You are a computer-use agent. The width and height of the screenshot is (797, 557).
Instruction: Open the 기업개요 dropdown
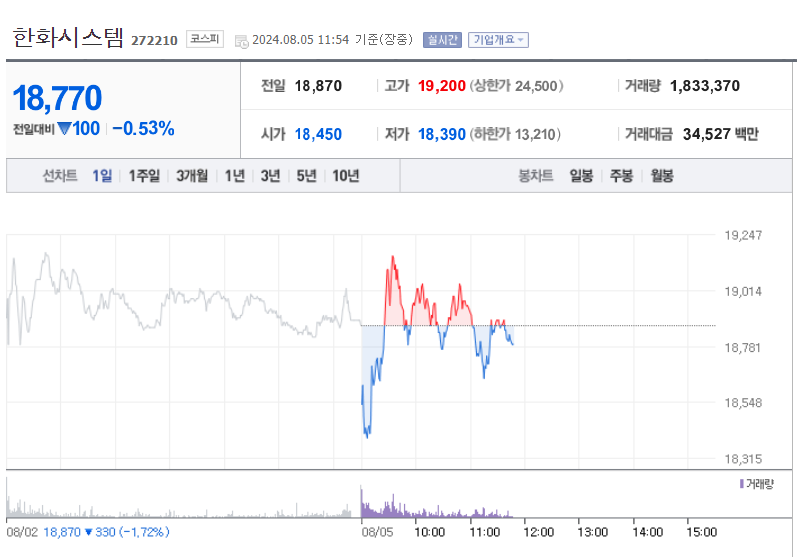click(498, 40)
